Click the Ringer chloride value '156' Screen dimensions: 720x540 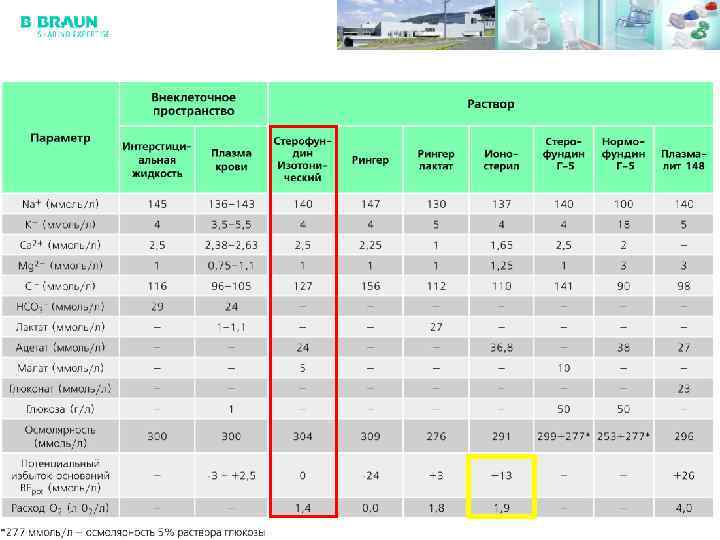tap(370, 286)
